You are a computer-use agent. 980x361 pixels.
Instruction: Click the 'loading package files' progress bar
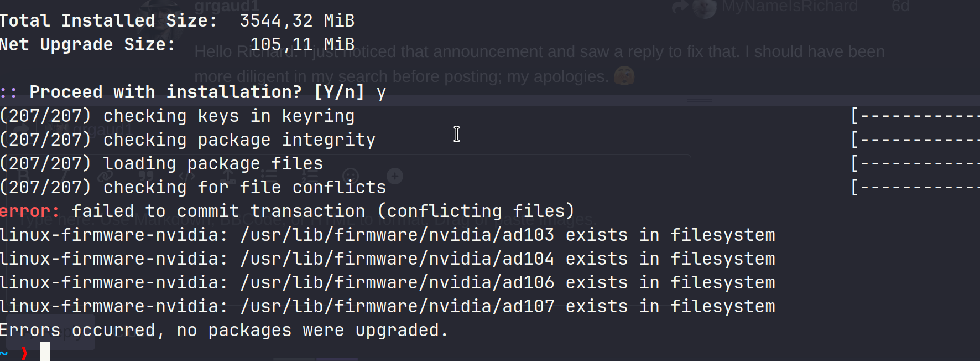915,164
